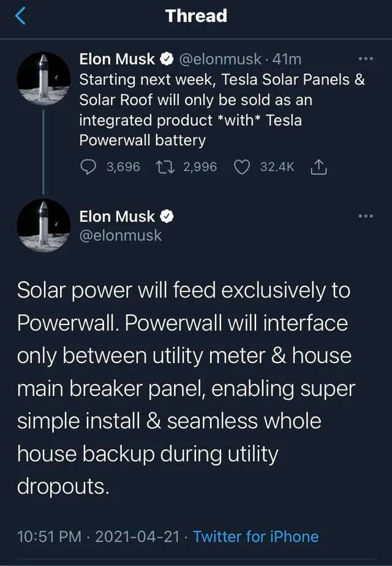The height and width of the screenshot is (566, 392).
Task: Tap the verified badge in the second tweet
Action: tap(166, 216)
